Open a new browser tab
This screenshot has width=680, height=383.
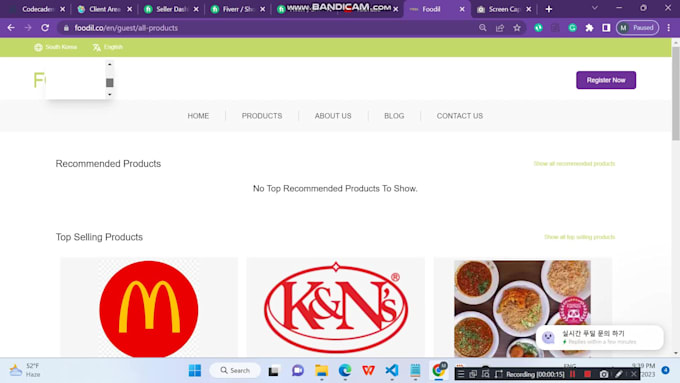(x=549, y=9)
